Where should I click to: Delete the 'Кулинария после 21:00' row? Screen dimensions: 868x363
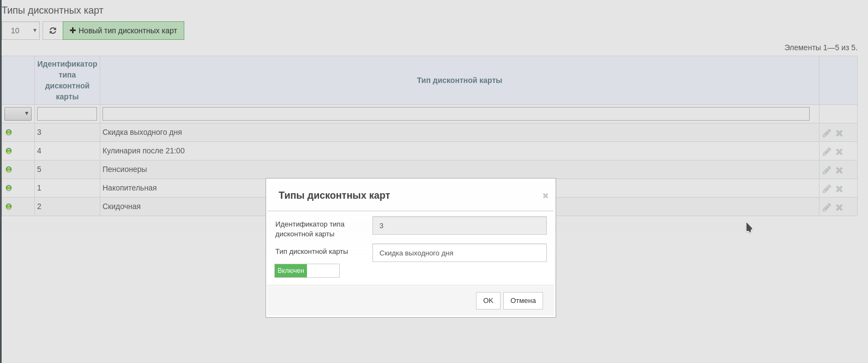pos(839,152)
